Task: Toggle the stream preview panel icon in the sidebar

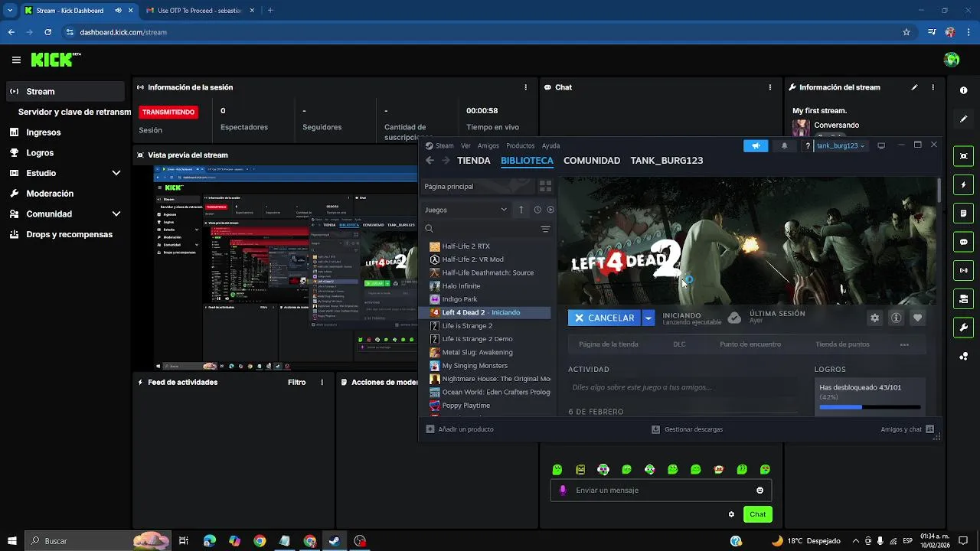Action: [963, 156]
